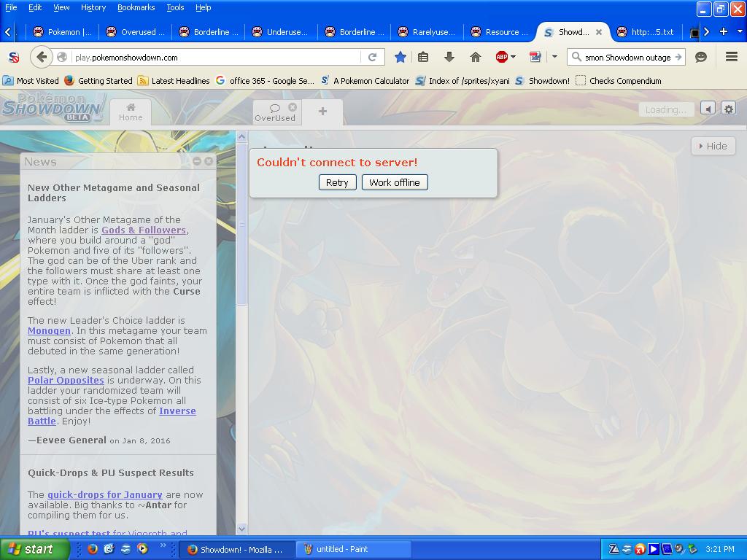The height and width of the screenshot is (560, 747).
Task: Click the search box with Showdown outage
Action: 627,57
